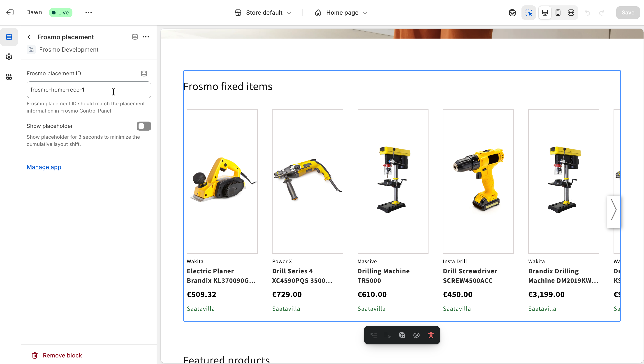Connect dynamic source for placement ID

click(144, 74)
